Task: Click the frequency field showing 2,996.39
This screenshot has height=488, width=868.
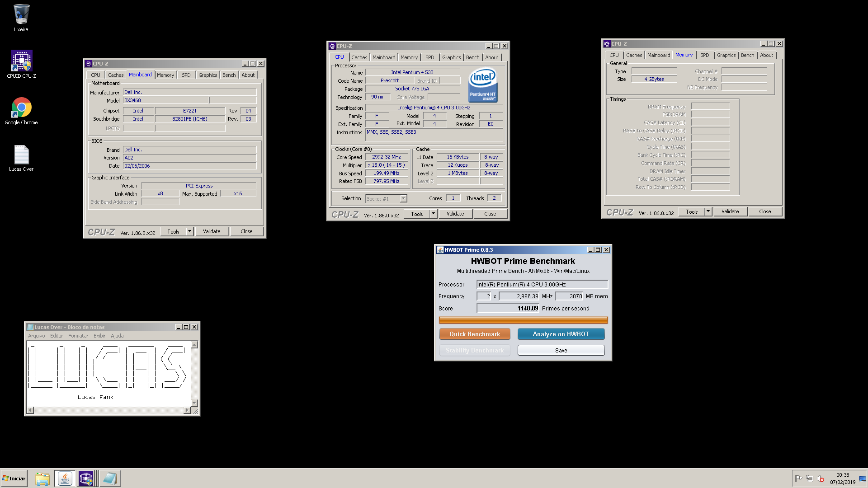Action: pyautogui.click(x=519, y=296)
